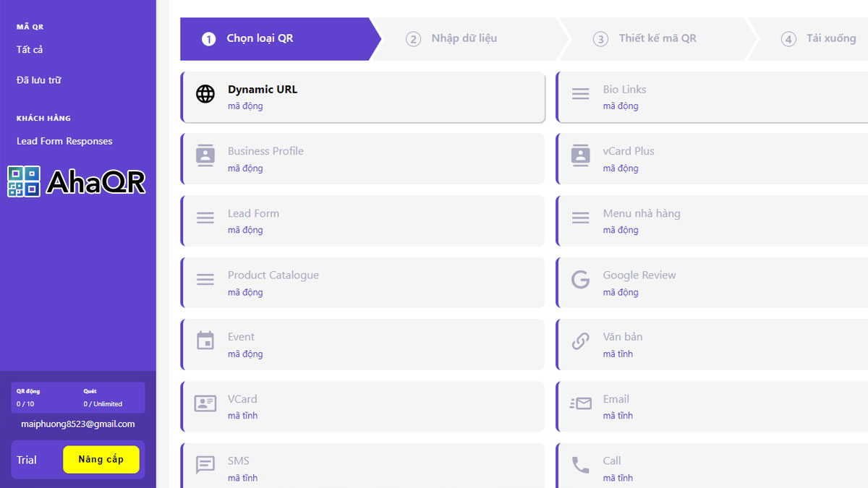Click the Google Review G icon
Viewport: 868px width, 488px height.
(580, 279)
